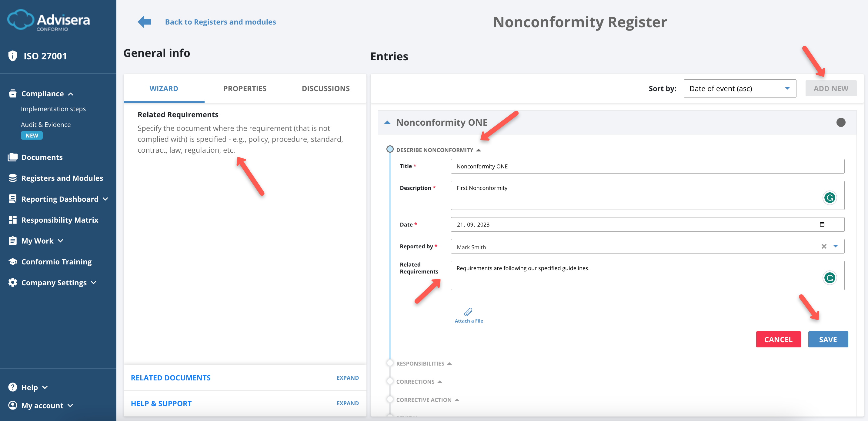This screenshot has height=421, width=868.
Task: Click the Grammarly icon in the Description field
Action: pos(829,198)
